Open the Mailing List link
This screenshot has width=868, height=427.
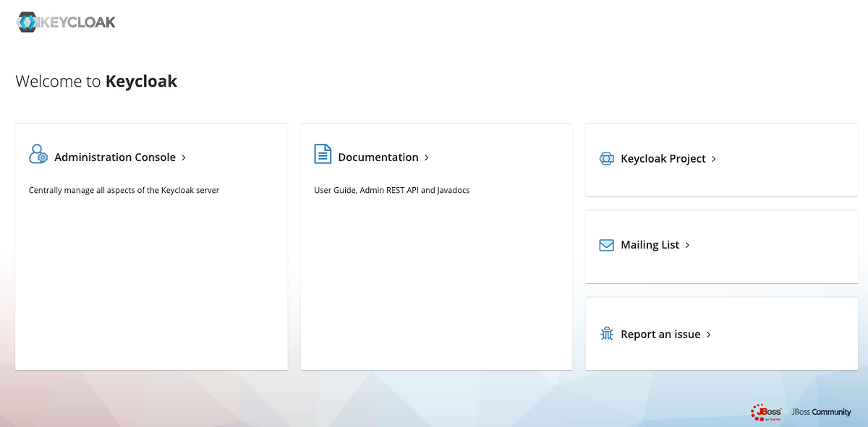(x=650, y=245)
